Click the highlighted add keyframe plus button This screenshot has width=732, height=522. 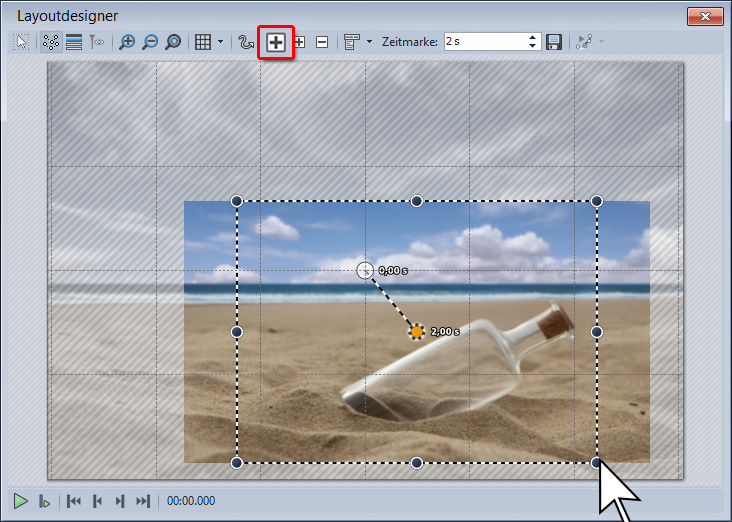click(276, 42)
